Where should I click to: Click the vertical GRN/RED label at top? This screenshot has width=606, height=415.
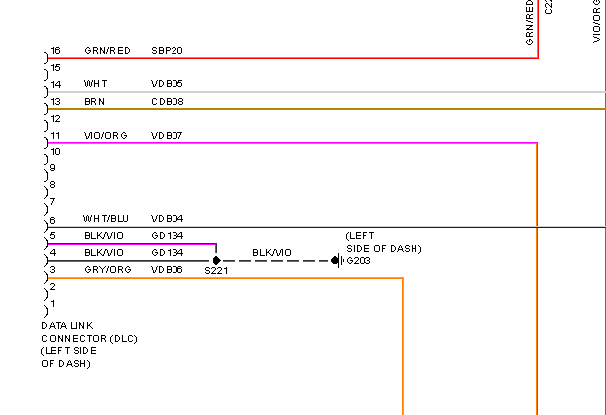point(529,22)
